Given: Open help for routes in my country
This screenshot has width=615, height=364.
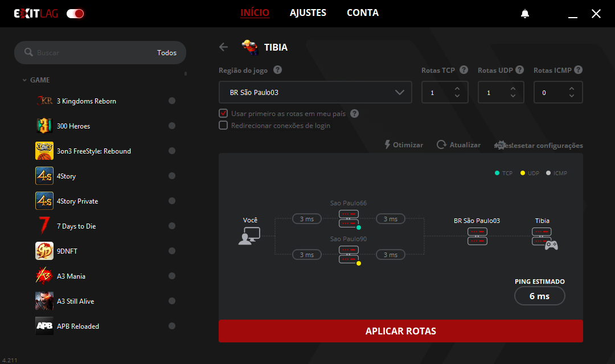Looking at the screenshot, I should point(354,114).
